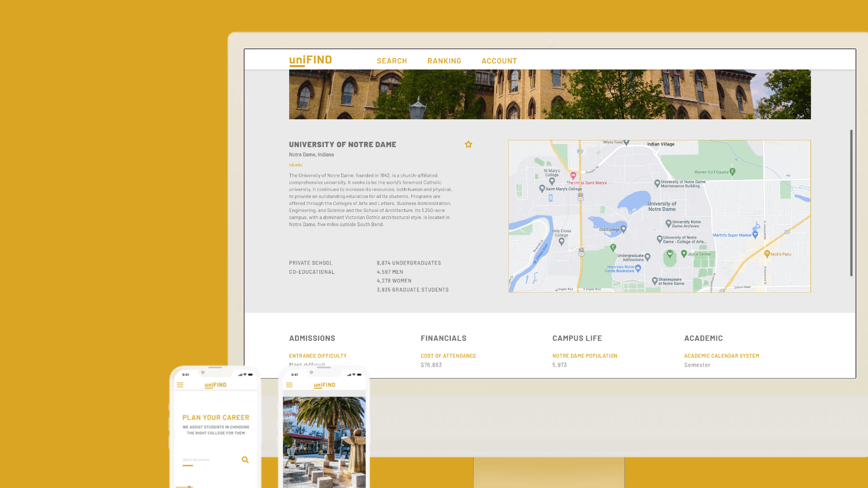Click the 4,278 WOMEN stat
868x488 pixels.
(394, 281)
